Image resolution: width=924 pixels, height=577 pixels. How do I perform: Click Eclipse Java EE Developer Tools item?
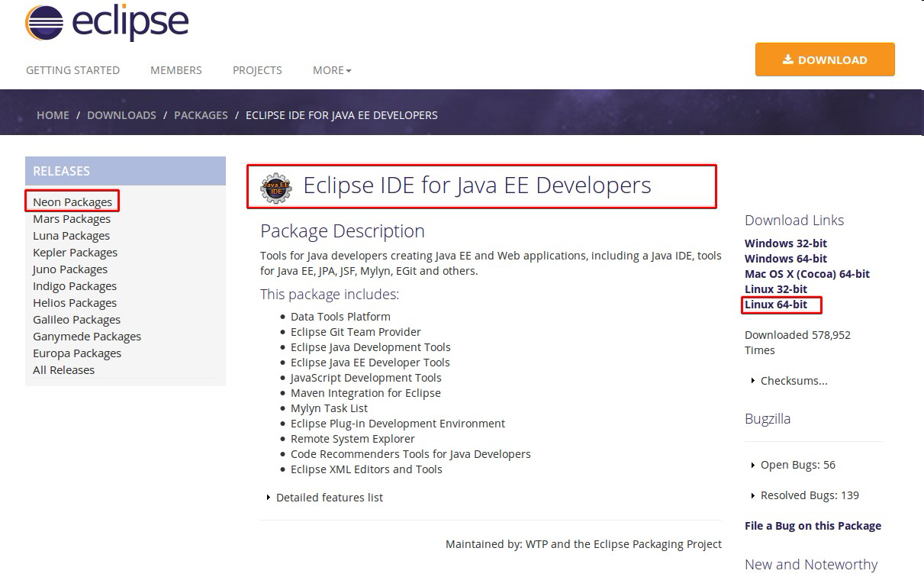coord(370,363)
